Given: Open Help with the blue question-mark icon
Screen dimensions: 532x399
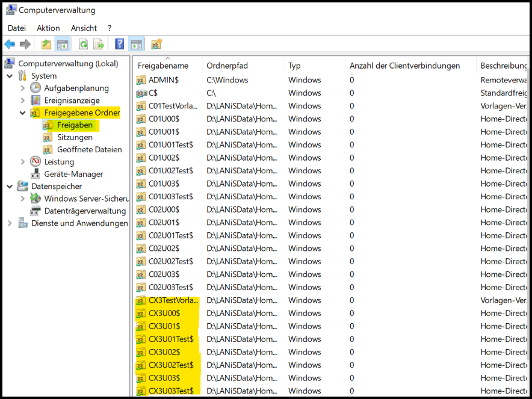Looking at the screenshot, I should pyautogui.click(x=119, y=44).
